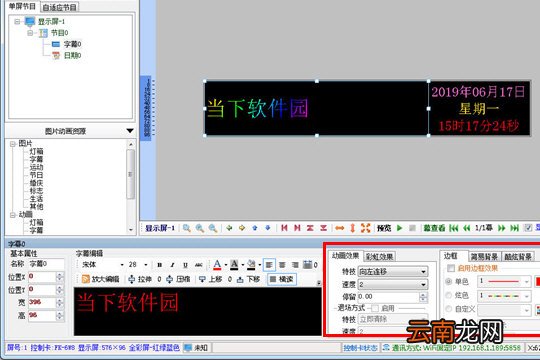The image size is (540, 360).
Task: Enable the 启用边框效果 checkbox
Action: pyautogui.click(x=450, y=268)
